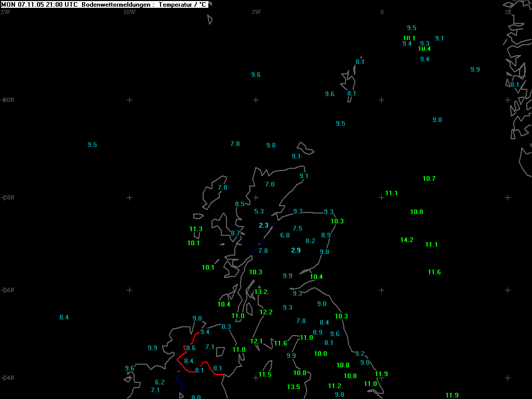Click the 58N latitude label
Viewport: 532px width, 399px height.
[8, 197]
